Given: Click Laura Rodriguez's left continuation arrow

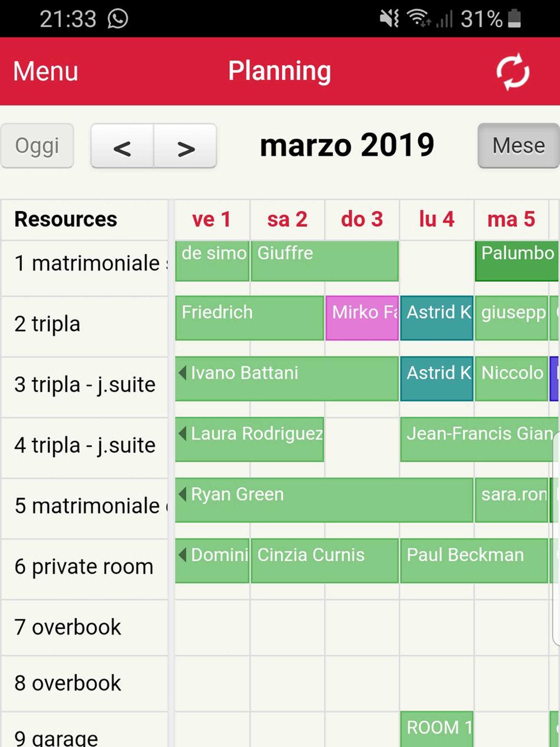Looking at the screenshot, I should tap(182, 433).
